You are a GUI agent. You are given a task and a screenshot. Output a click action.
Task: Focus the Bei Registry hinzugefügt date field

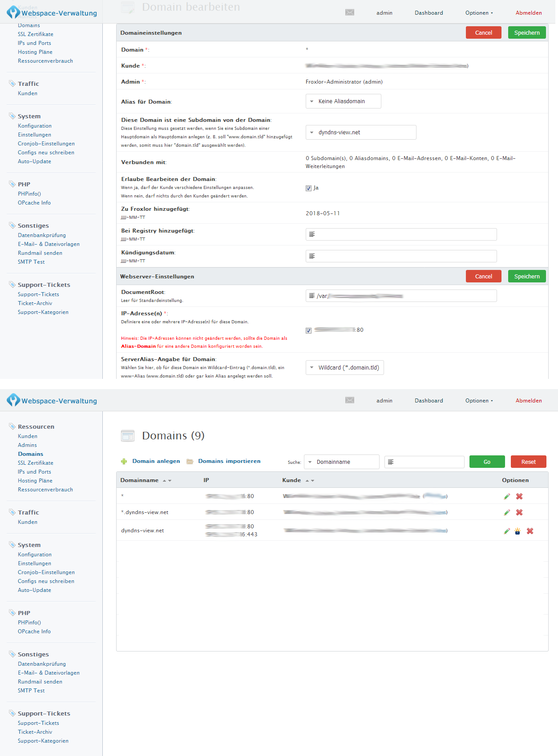[401, 234]
